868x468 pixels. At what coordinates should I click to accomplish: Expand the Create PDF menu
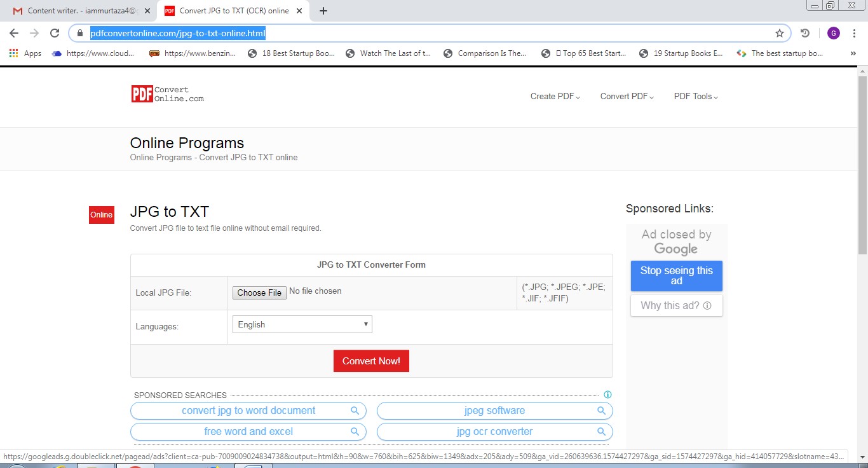coord(555,97)
